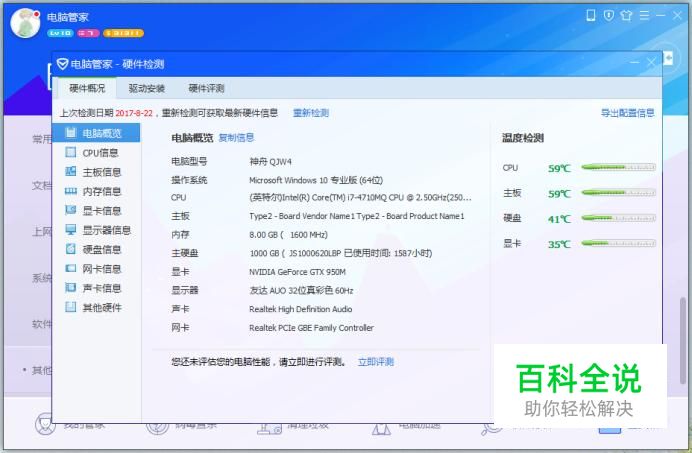Click the 显卡信息 graphics card icon
This screenshot has width=692, height=453.
click(71, 210)
